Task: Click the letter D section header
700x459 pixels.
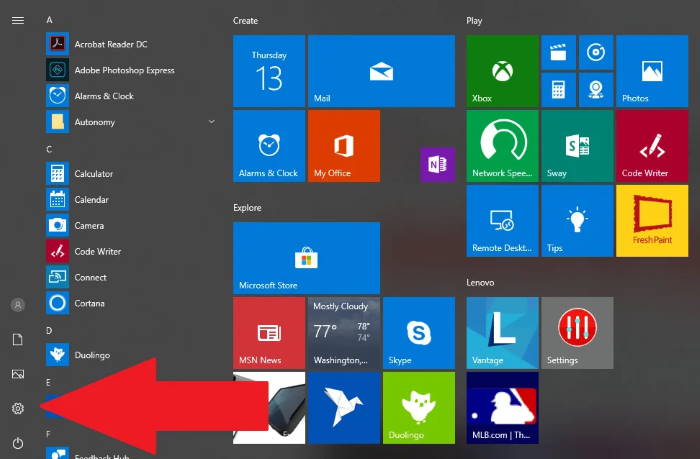Action: click(x=49, y=330)
